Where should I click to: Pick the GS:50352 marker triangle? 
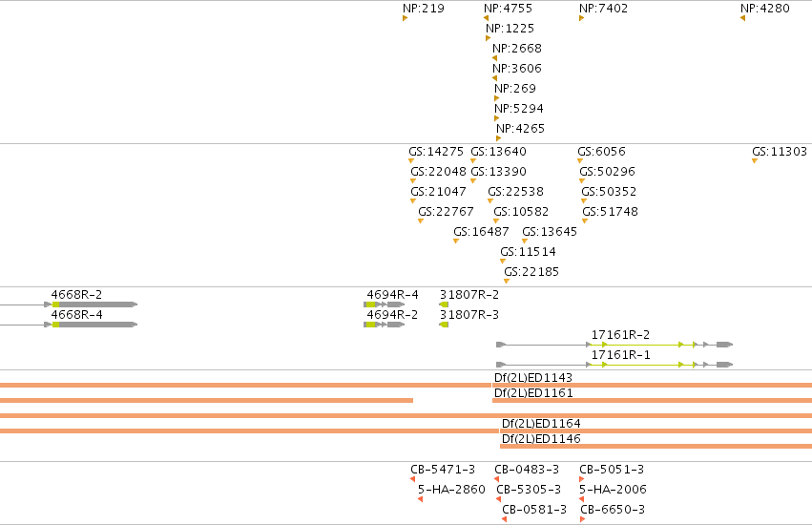tap(584, 201)
